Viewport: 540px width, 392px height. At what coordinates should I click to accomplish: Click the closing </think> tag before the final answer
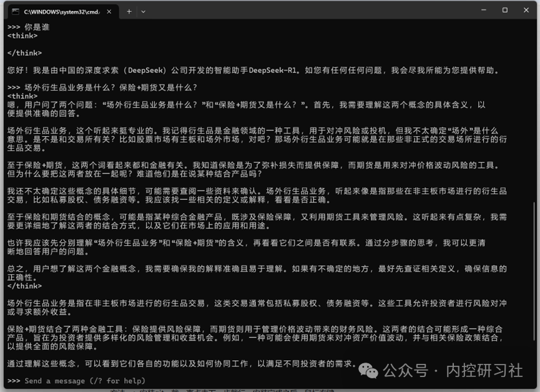[x=24, y=286]
